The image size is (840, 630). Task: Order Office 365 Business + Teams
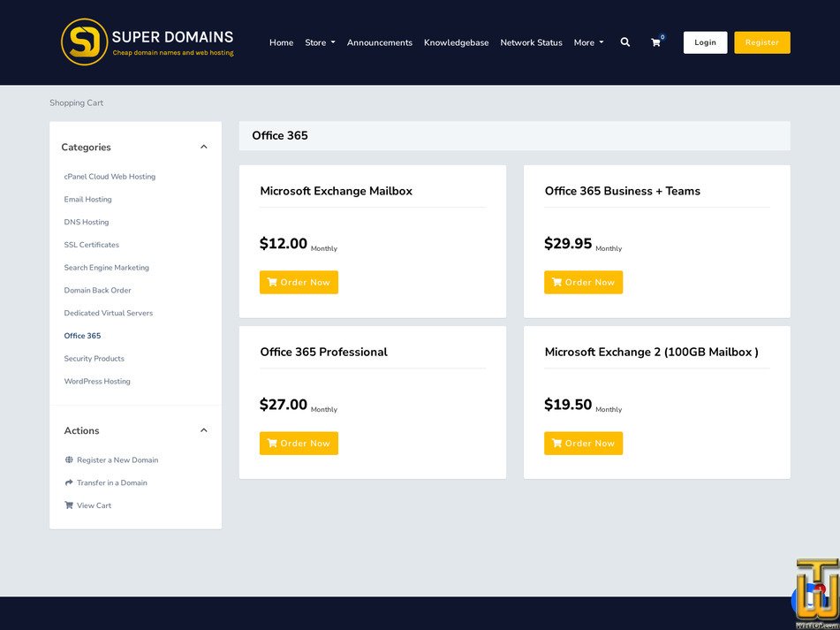[583, 283]
